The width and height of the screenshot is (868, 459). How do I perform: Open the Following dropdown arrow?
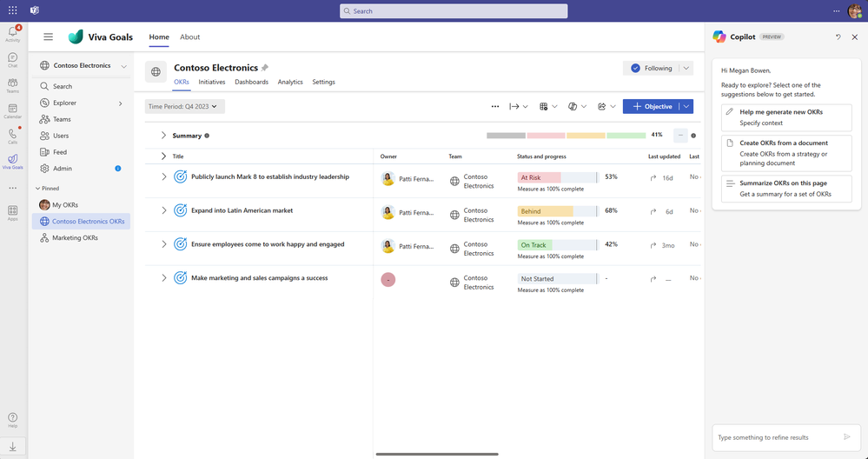tap(686, 68)
